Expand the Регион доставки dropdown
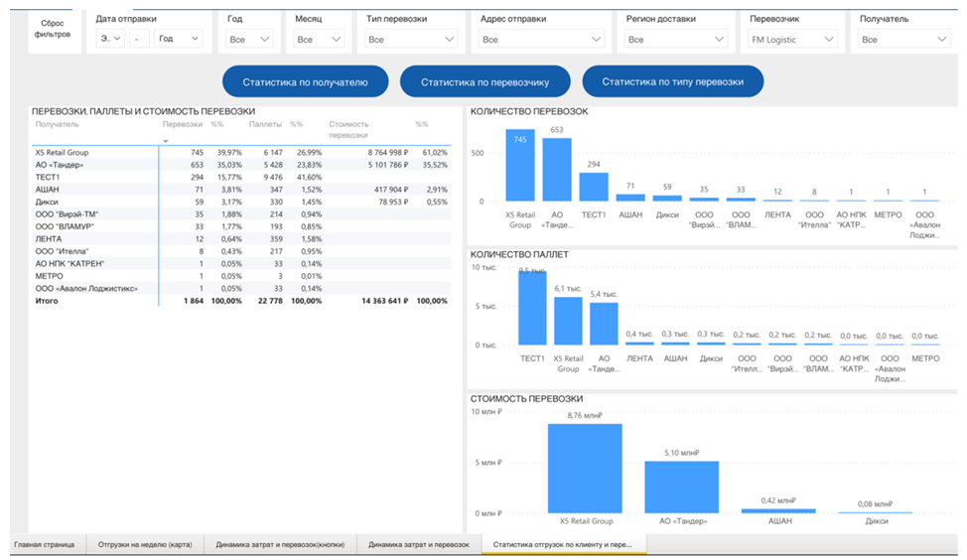The height and width of the screenshot is (560, 967). point(675,39)
